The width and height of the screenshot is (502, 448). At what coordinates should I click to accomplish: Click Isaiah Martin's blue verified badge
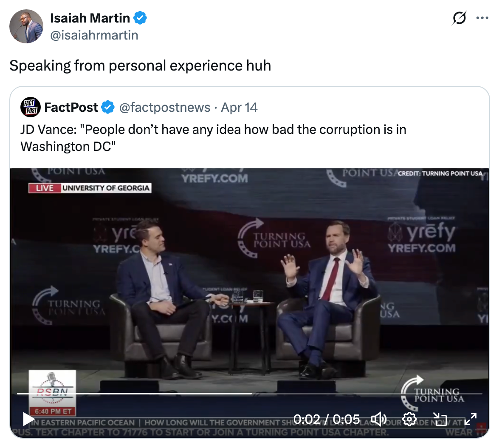[x=141, y=18]
